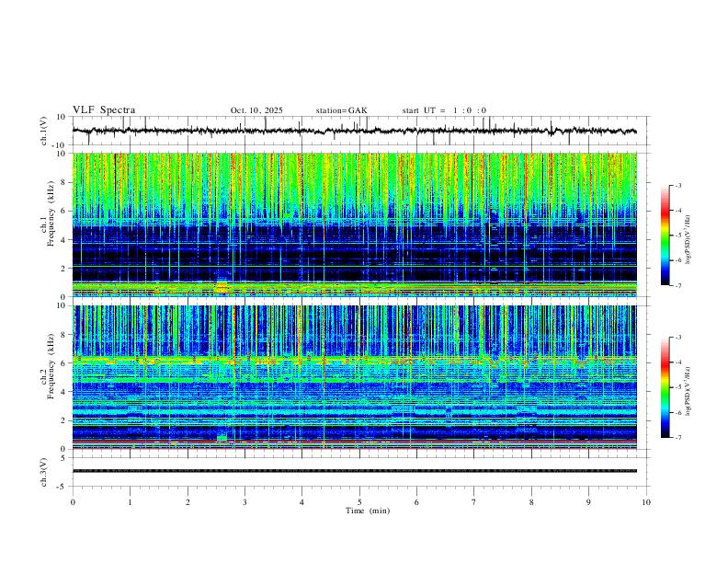The height and width of the screenshot is (563, 728).
Task: Click inside the ch.1 spectrogram panel
Action: 355,224
